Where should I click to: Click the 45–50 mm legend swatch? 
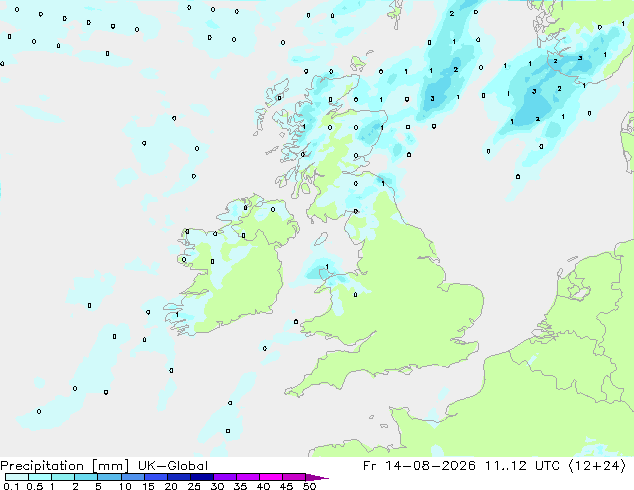point(294,477)
